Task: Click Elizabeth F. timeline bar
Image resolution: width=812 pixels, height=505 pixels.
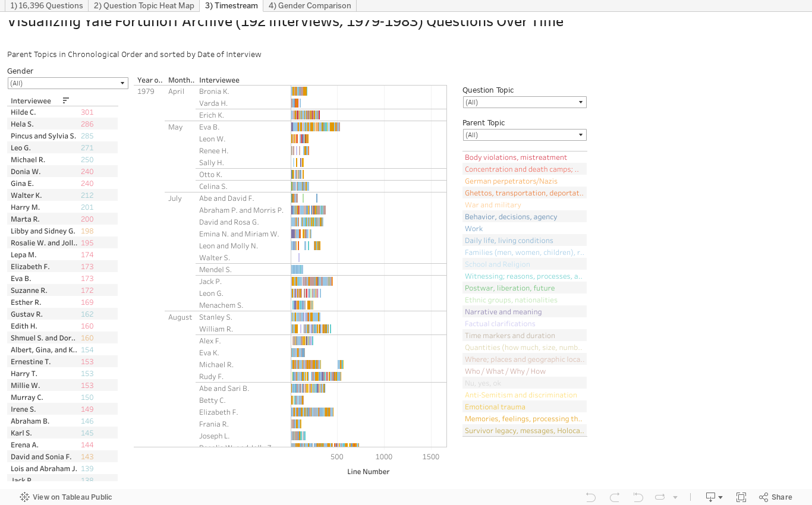Action: (312, 412)
